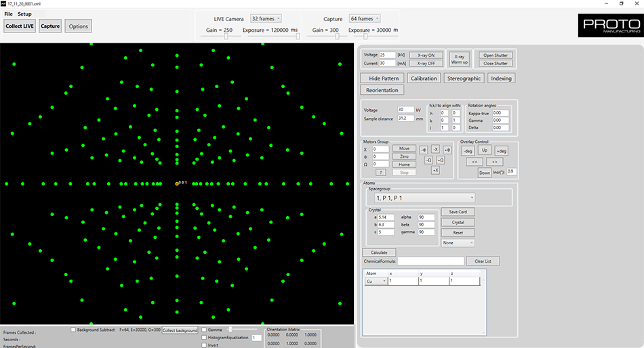Open the Cu atom element dropdown
The image size is (644, 348).
[376, 281]
